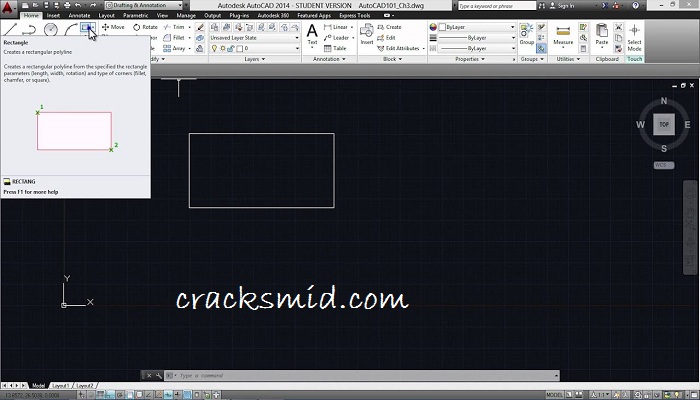
Task: Click the Array tool
Action: (174, 48)
